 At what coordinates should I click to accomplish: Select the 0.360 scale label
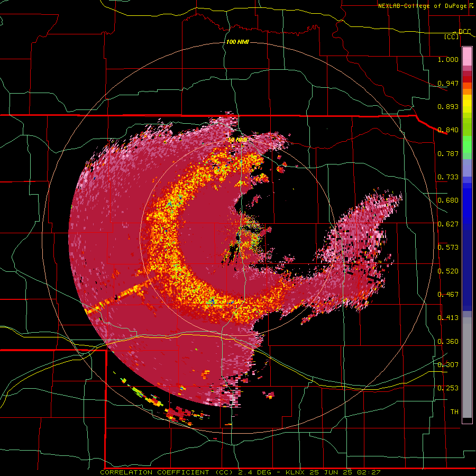click(448, 342)
